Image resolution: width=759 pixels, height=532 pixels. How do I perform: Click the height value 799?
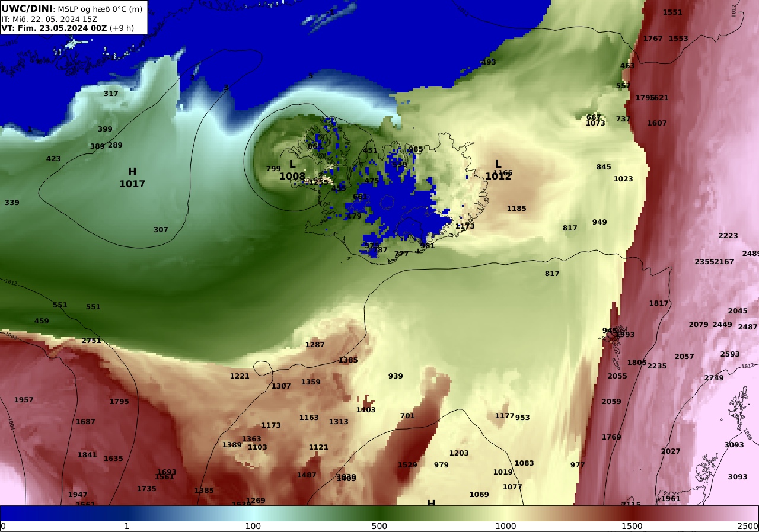(273, 169)
